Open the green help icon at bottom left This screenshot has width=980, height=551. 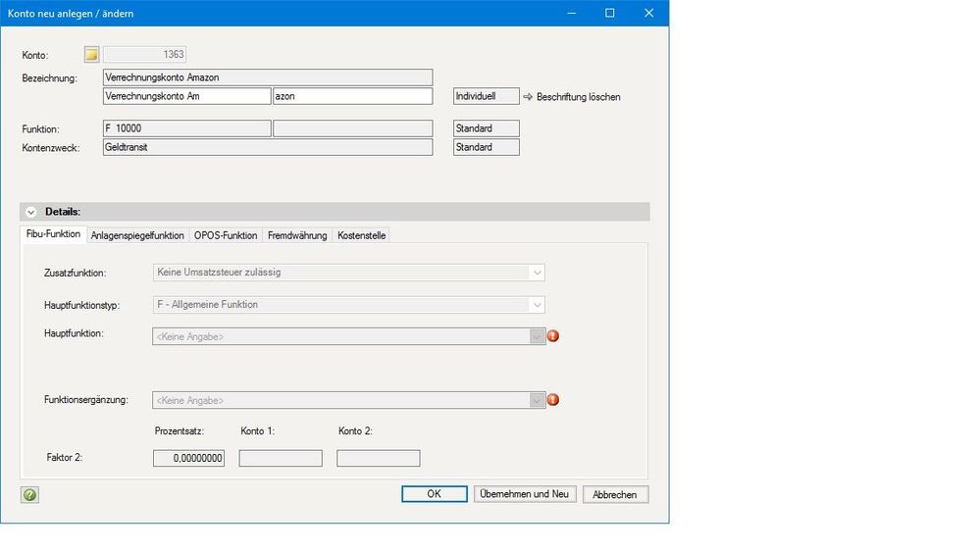click(x=29, y=495)
